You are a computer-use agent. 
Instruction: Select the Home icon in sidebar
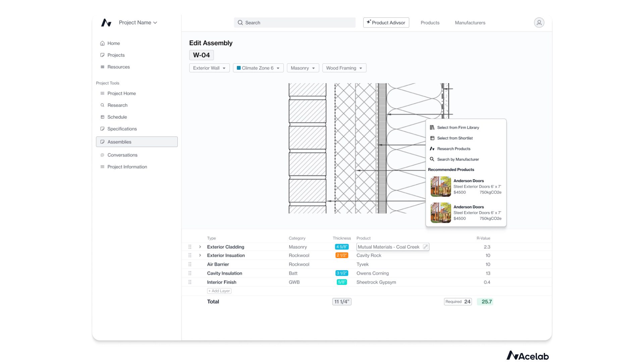(102, 43)
